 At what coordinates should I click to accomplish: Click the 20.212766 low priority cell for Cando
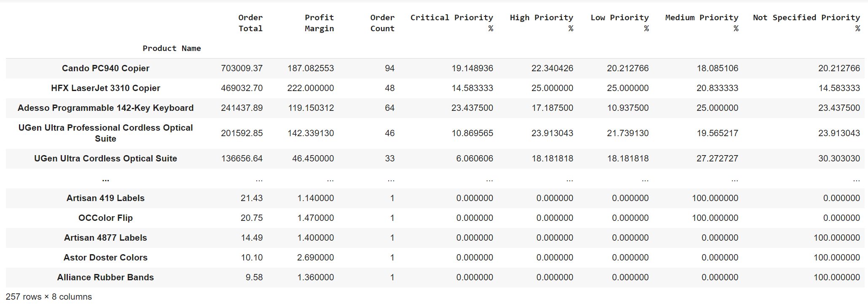tap(628, 68)
